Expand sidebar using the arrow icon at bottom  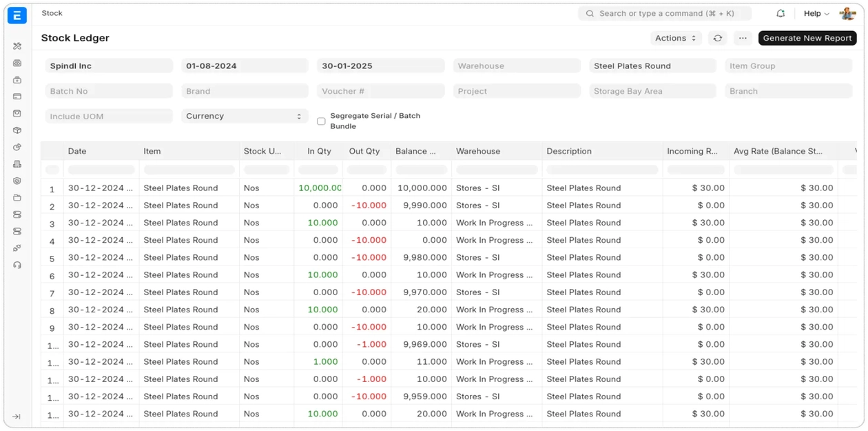pos(17,417)
